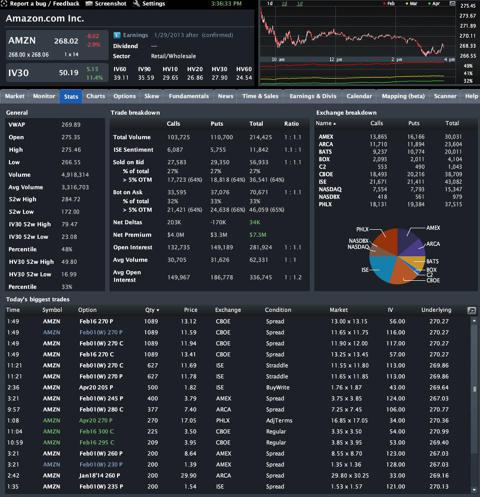480x497 pixels.
Task: Click the trades table scrollbar thumb
Action: pos(474,389)
